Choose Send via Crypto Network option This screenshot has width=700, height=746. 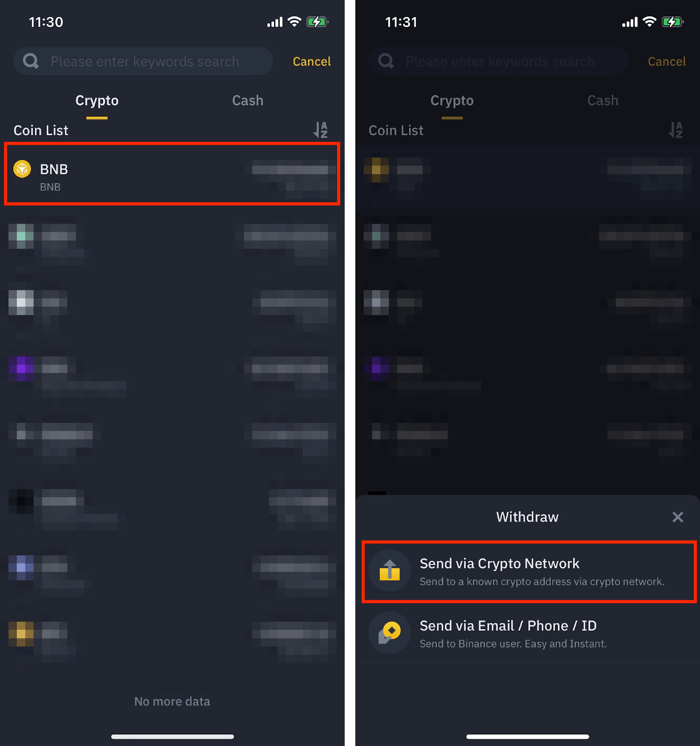(529, 572)
